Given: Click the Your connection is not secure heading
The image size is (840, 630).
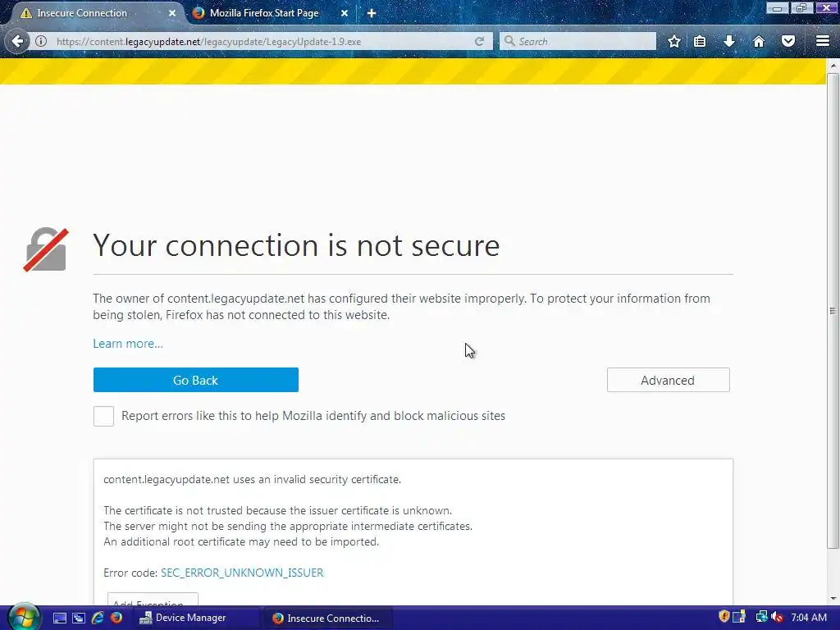Looking at the screenshot, I should click(x=296, y=245).
